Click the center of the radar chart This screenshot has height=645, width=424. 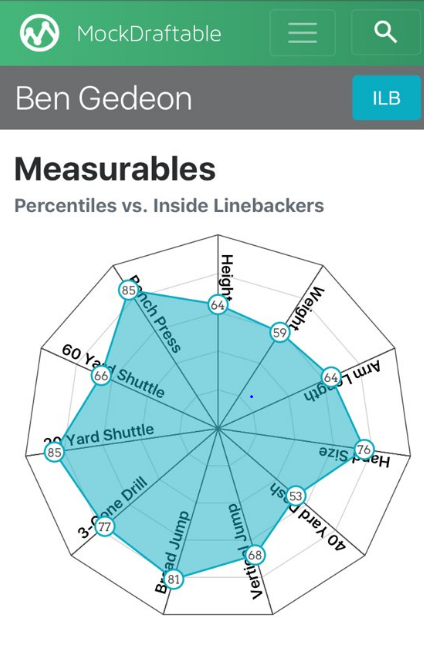coord(218,428)
